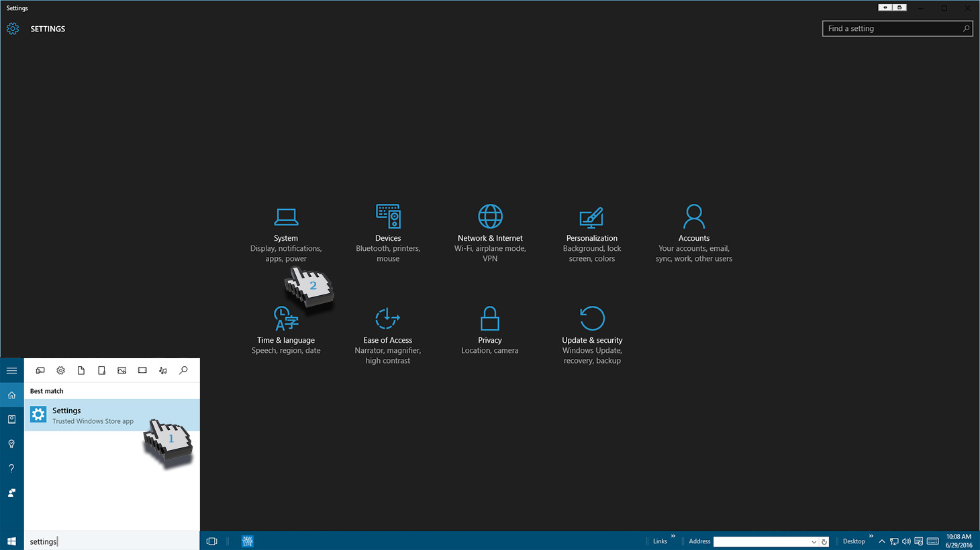Open Privacy settings
Viewport: 980px width, 550px height.
point(490,330)
